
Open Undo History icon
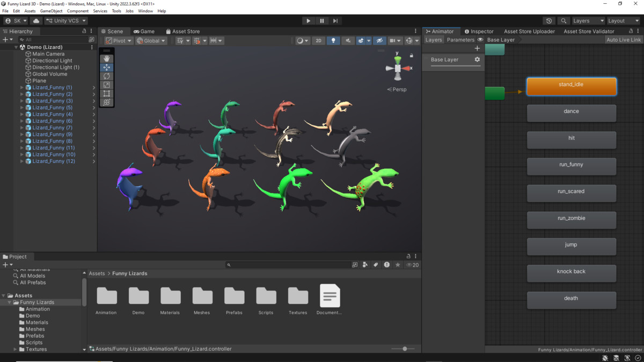point(548,21)
